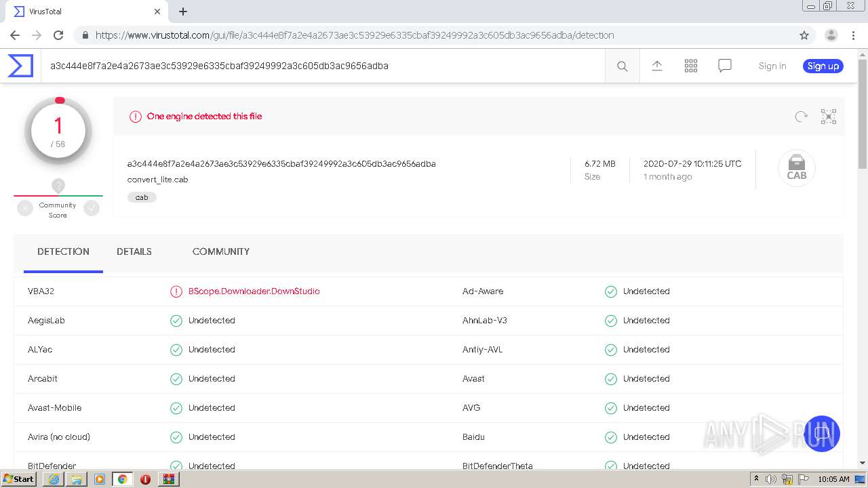Click the cab tag chip

point(142,197)
